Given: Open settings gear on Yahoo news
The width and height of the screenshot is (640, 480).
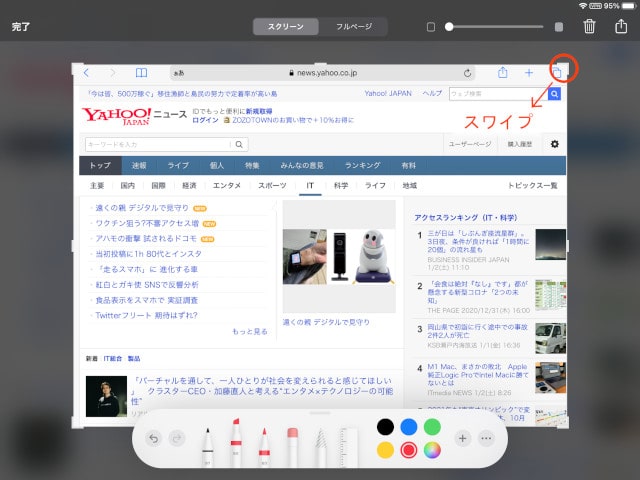Looking at the screenshot, I should (554, 144).
